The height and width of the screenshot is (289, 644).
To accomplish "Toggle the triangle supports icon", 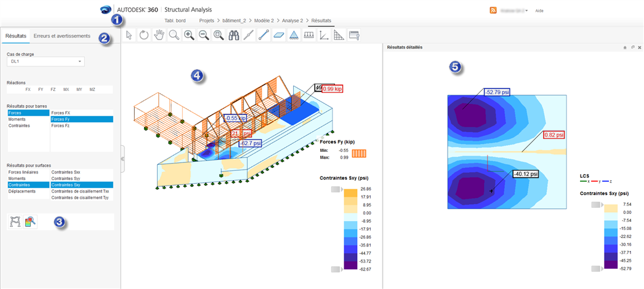I will coord(293,35).
